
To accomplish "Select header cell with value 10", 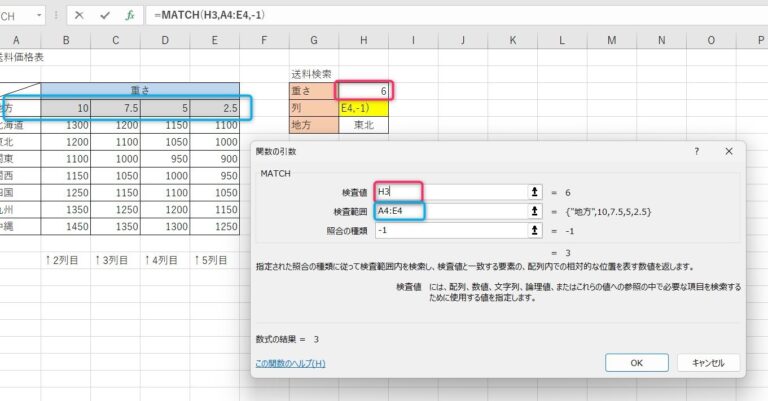I will [66, 108].
